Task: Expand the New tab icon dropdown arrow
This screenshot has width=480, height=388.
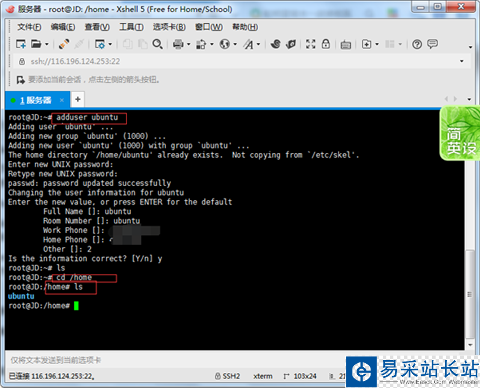Action: coord(377,44)
